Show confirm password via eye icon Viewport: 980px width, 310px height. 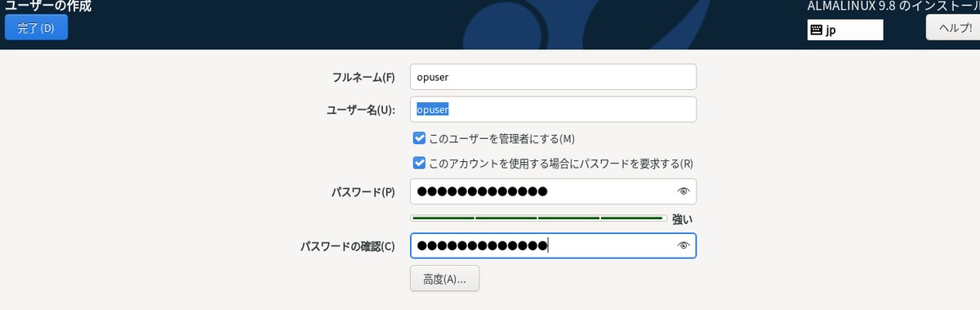(x=684, y=245)
